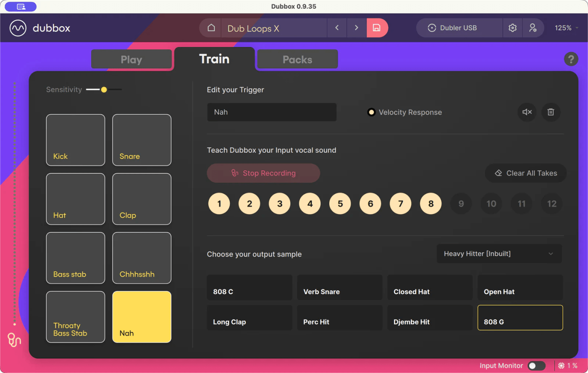Choose the 808 C output sample
The height and width of the screenshot is (373, 588).
pyautogui.click(x=249, y=287)
